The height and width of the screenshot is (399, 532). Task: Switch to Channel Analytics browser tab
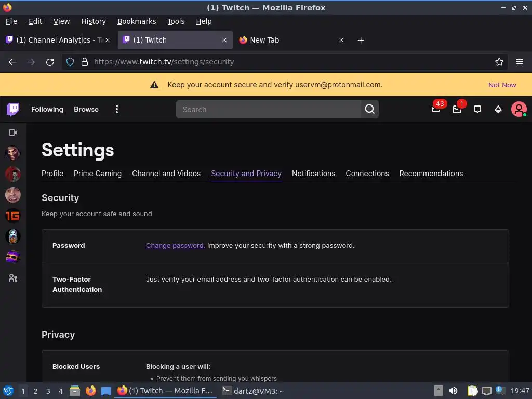point(58,40)
